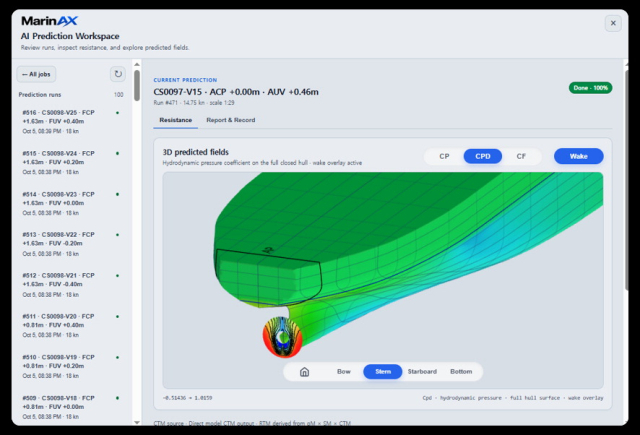Screen dimensions: 640x435
Task: Click the 3D predicted fields heading
Action: click(196, 152)
